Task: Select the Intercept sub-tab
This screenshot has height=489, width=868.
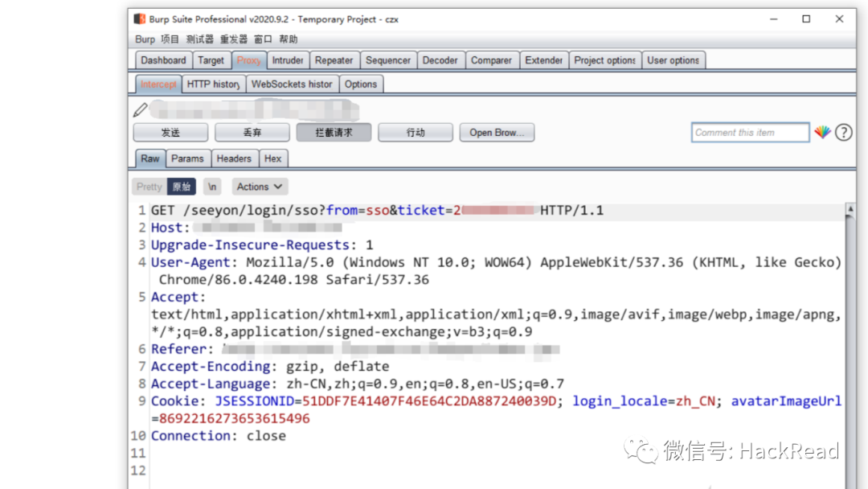Action: pyautogui.click(x=158, y=84)
